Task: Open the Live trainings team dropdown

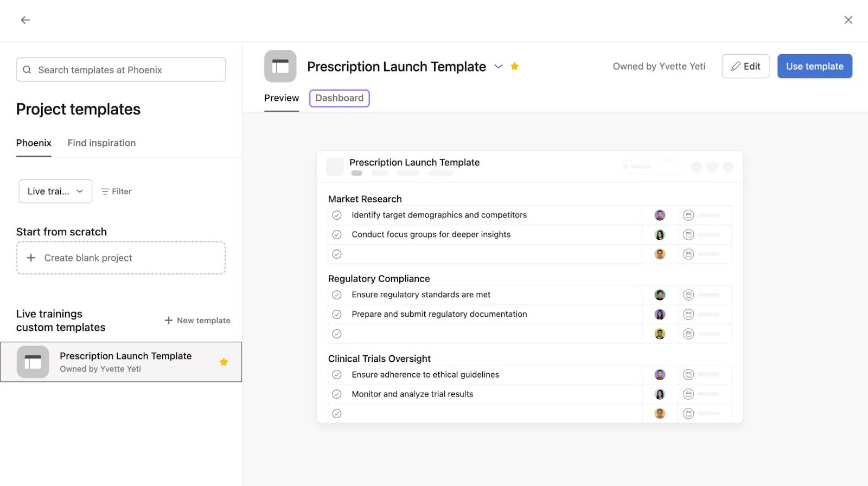Action: 55,191
